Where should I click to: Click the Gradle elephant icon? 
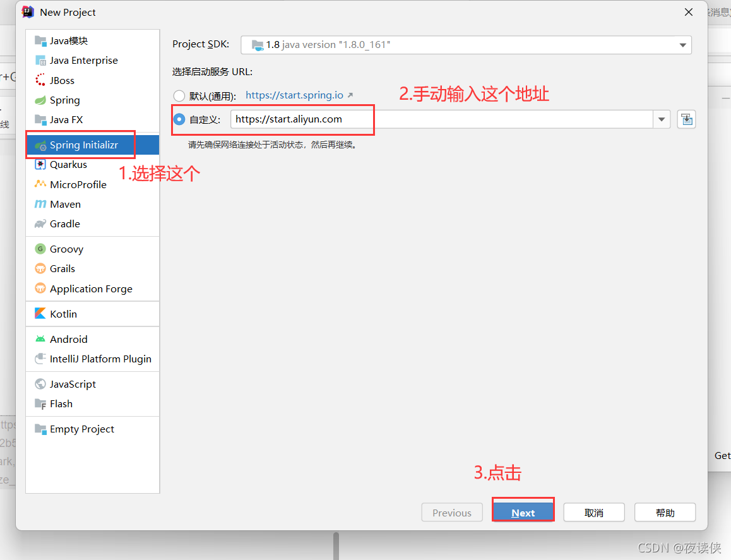tap(40, 224)
